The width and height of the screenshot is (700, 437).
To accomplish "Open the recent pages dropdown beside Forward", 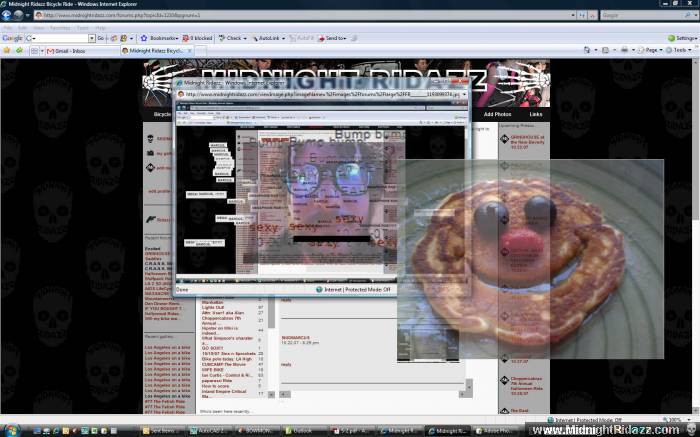I will (28, 16).
